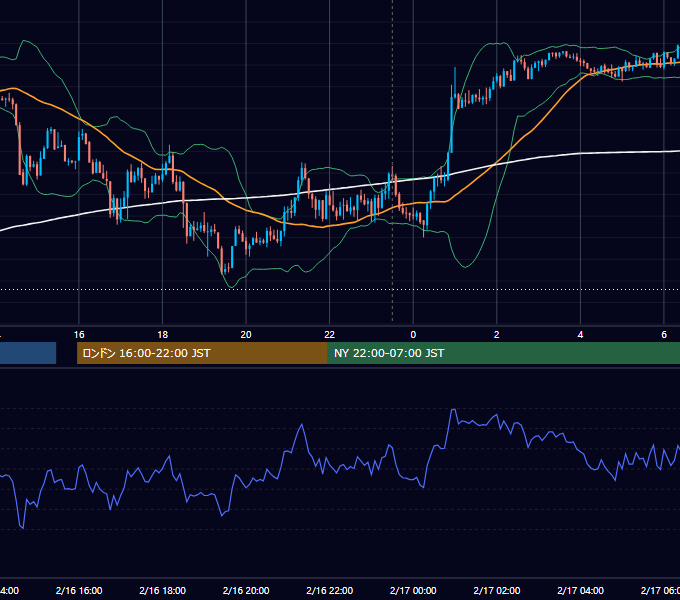The height and width of the screenshot is (600, 680).
Task: Click the bottom axis label 2/17 00:00
Action: pos(413,590)
